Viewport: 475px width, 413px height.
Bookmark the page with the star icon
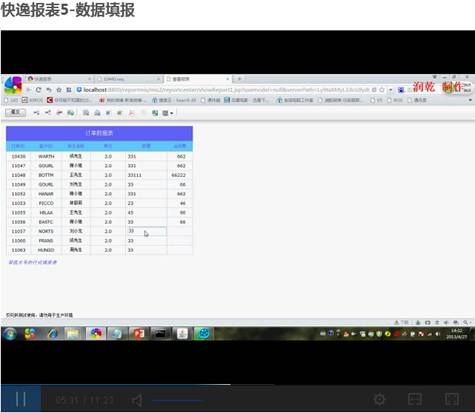[59, 90]
